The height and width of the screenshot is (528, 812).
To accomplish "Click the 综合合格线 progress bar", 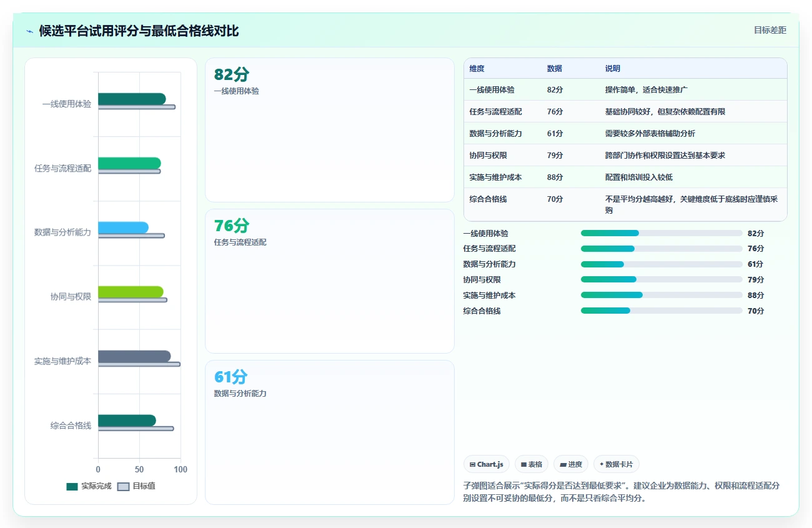I will click(x=661, y=311).
